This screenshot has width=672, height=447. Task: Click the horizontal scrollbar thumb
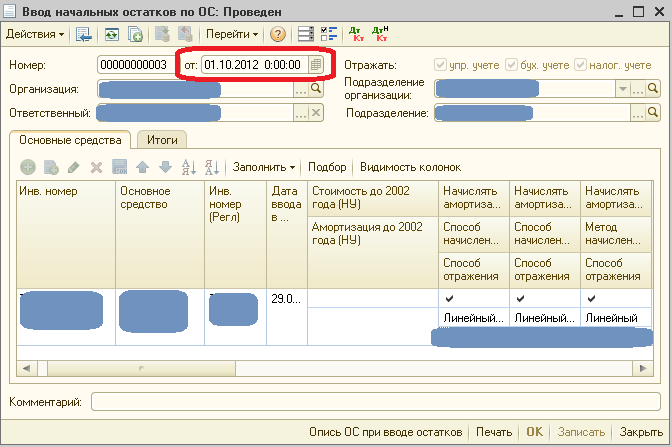point(141,368)
